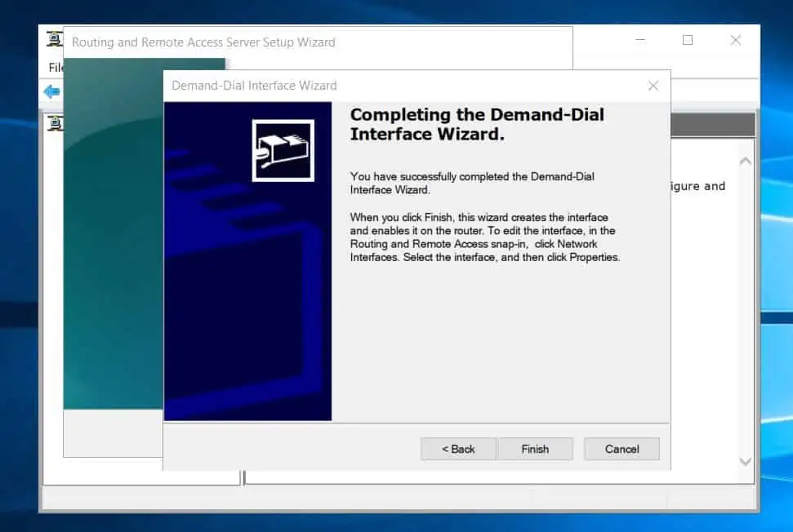The image size is (793, 532).
Task: Close the main console window
Action: point(735,40)
